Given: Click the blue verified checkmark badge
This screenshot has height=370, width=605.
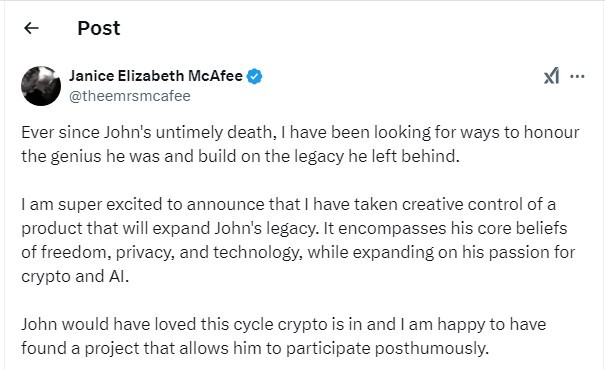Looking at the screenshot, I should coord(255,76).
